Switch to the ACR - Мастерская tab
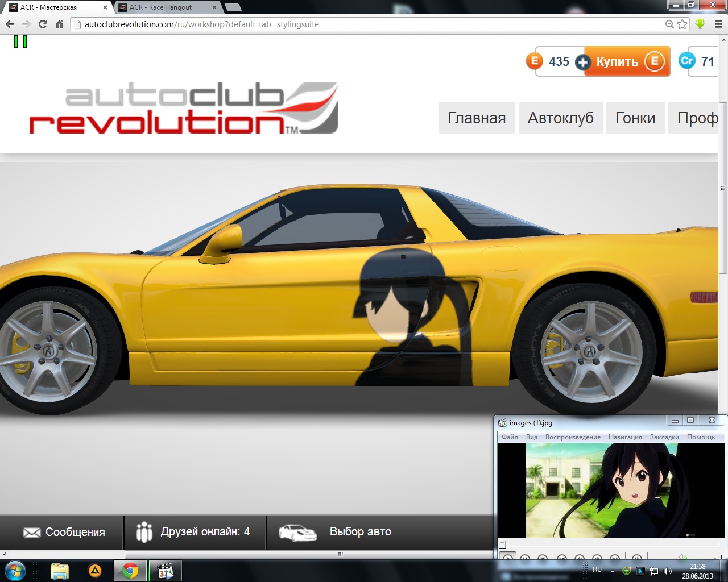 tap(57, 7)
